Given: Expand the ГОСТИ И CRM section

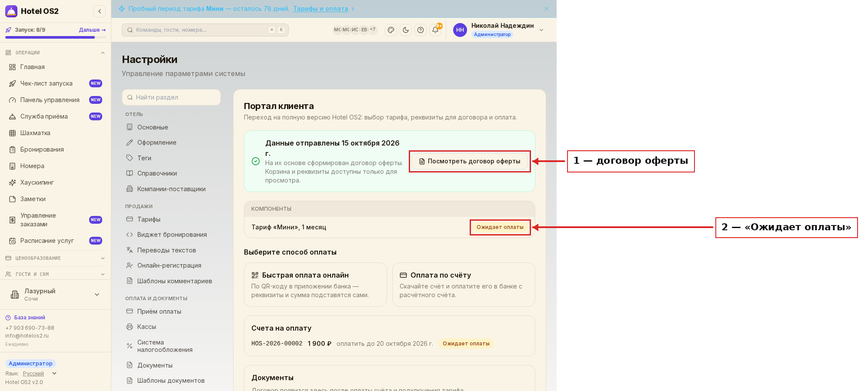Looking at the screenshot, I should [55, 274].
